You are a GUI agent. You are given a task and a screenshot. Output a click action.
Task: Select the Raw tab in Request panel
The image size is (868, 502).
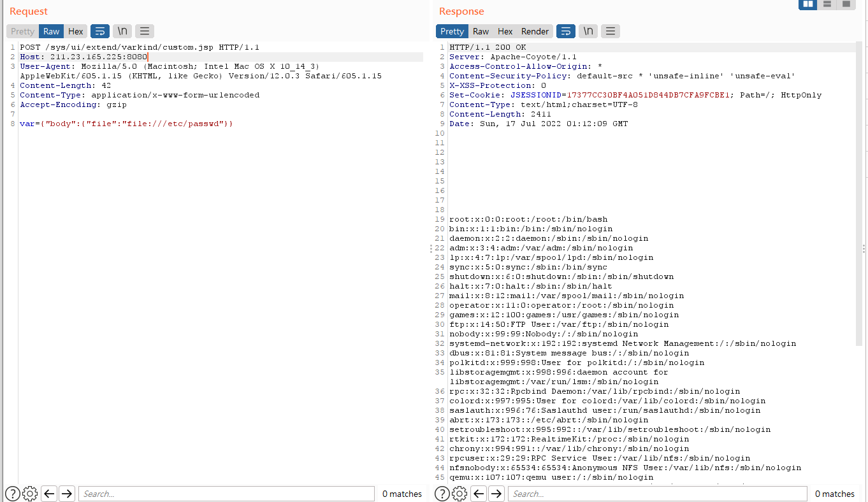pos(52,31)
